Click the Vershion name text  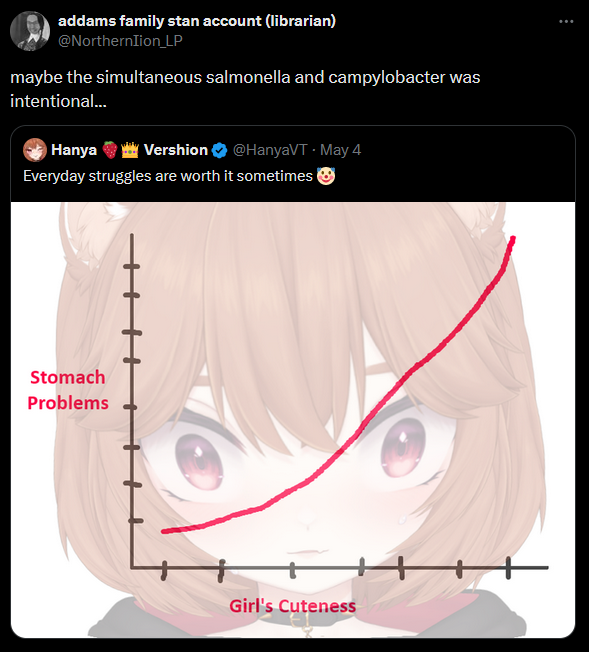pyautogui.click(x=176, y=150)
